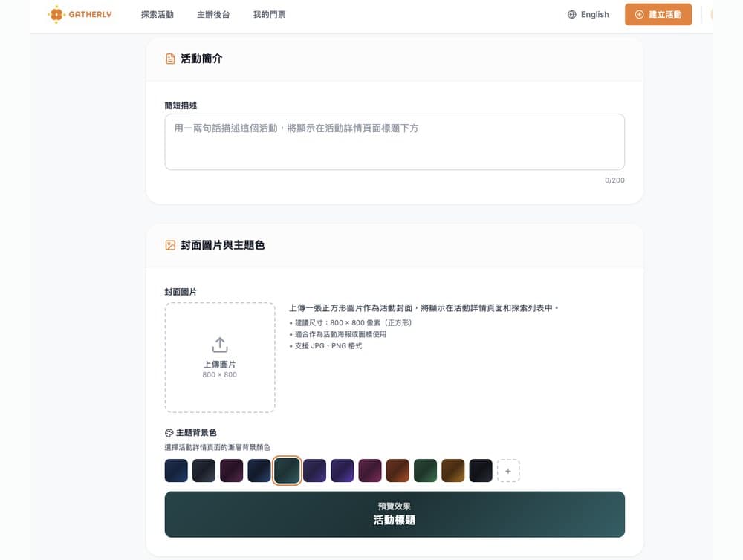Click the 簡短描述 field label

pos(181,105)
